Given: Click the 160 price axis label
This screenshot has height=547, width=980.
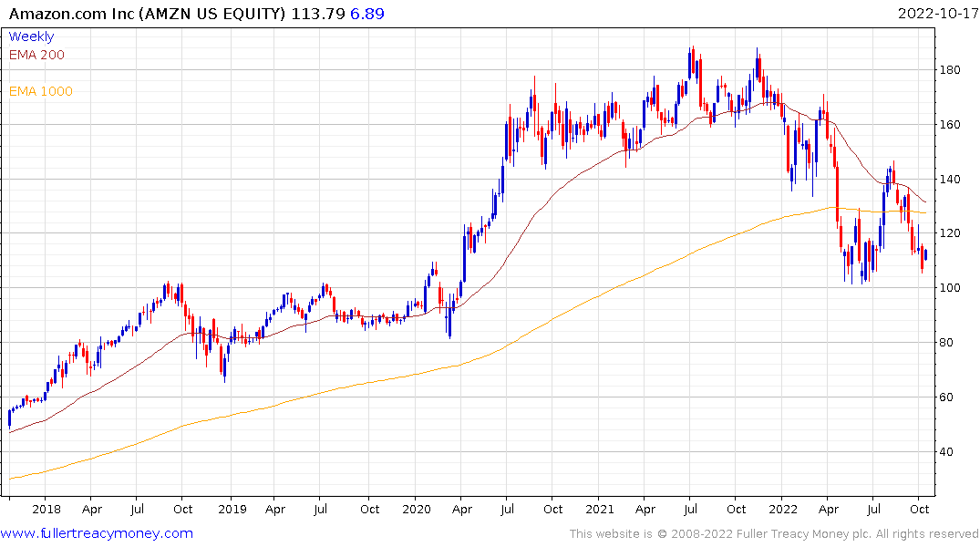Looking at the screenshot, I should 950,124.
